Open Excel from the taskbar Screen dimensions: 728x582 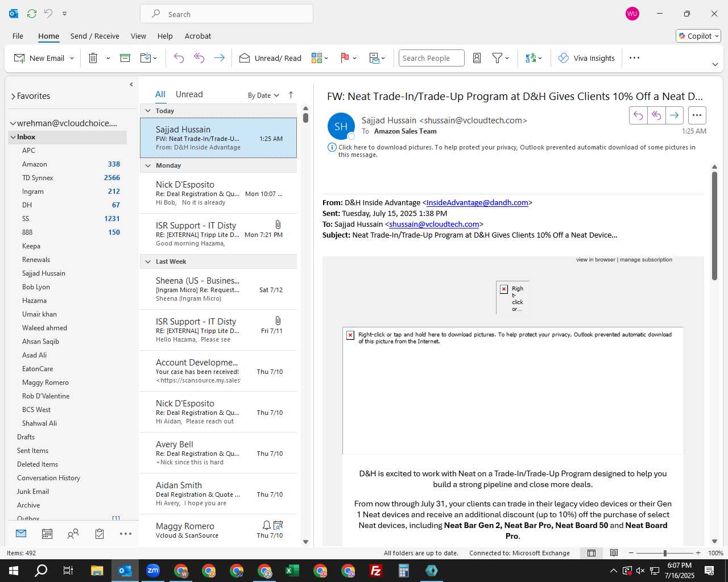coord(292,571)
